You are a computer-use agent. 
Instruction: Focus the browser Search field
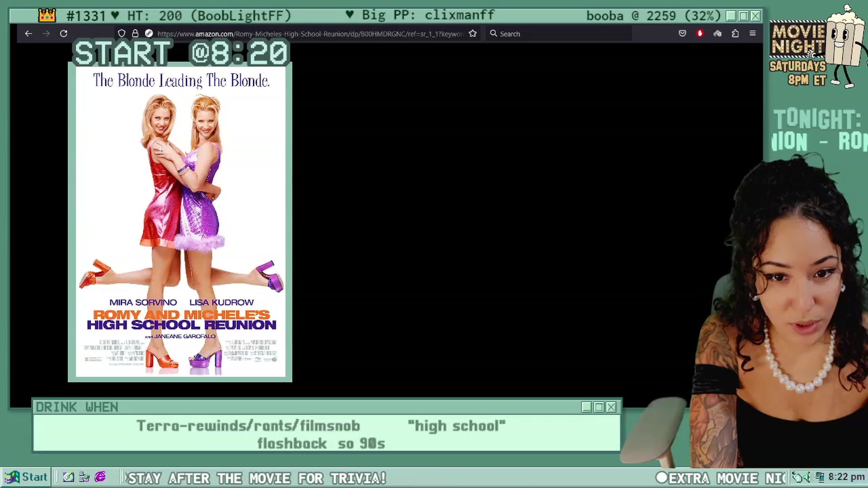(559, 33)
